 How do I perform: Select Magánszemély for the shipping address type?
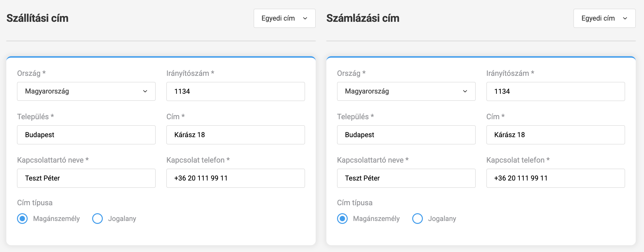click(22, 219)
